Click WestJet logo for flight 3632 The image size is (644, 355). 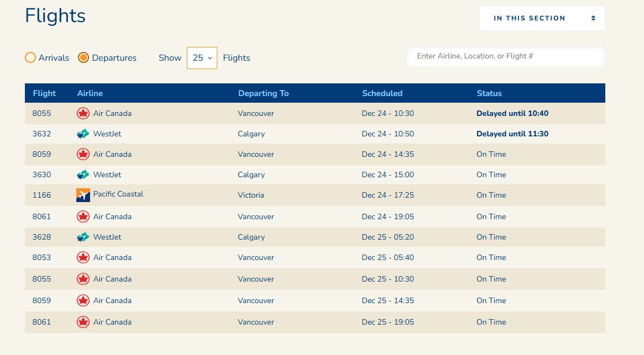pos(83,134)
